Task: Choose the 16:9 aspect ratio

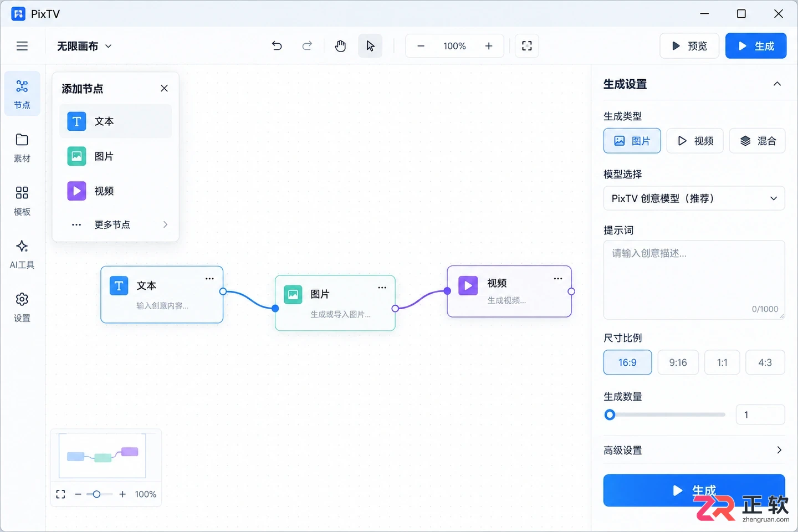Action: point(627,362)
